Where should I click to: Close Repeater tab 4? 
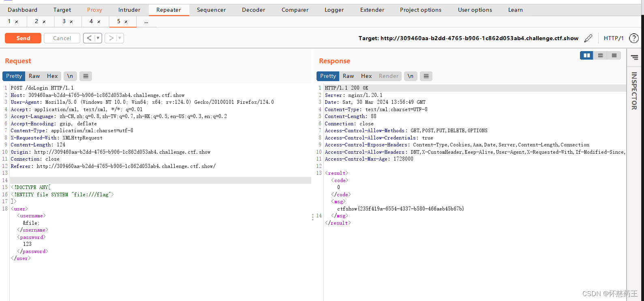[99, 22]
